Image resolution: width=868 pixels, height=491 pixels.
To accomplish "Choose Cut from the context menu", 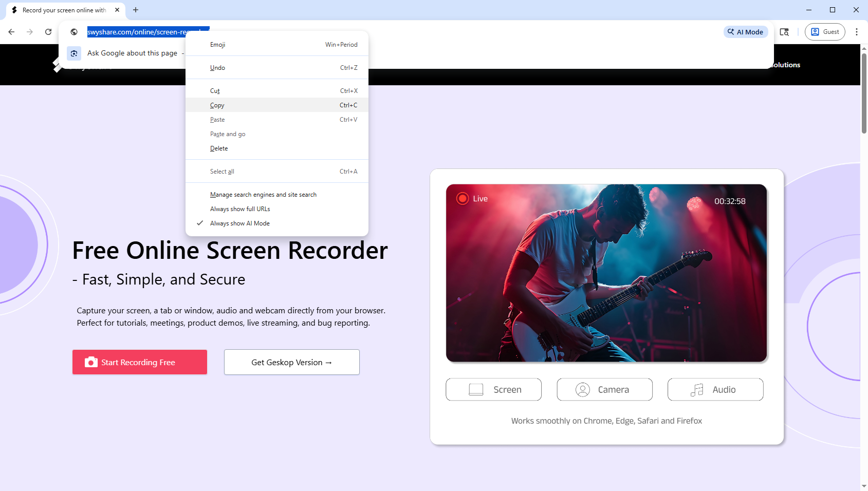I will click(x=215, y=91).
